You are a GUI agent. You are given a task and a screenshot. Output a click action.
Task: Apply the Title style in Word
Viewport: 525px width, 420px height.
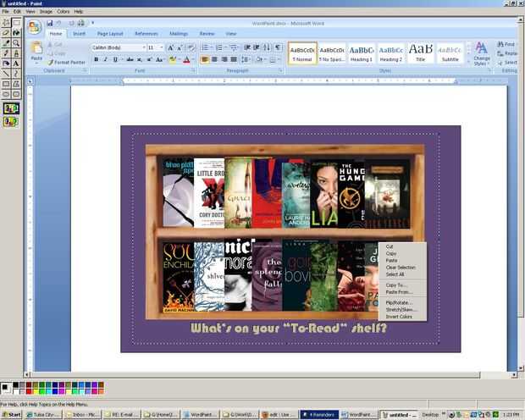pos(421,53)
